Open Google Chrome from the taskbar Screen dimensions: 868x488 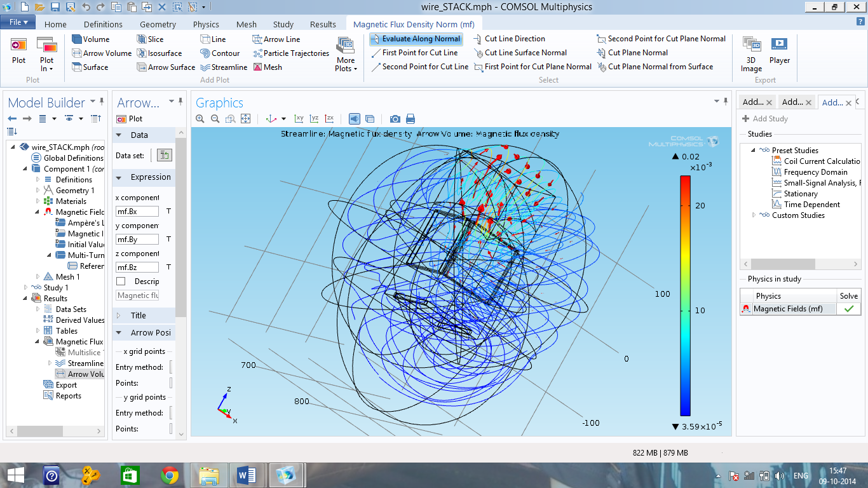point(170,475)
